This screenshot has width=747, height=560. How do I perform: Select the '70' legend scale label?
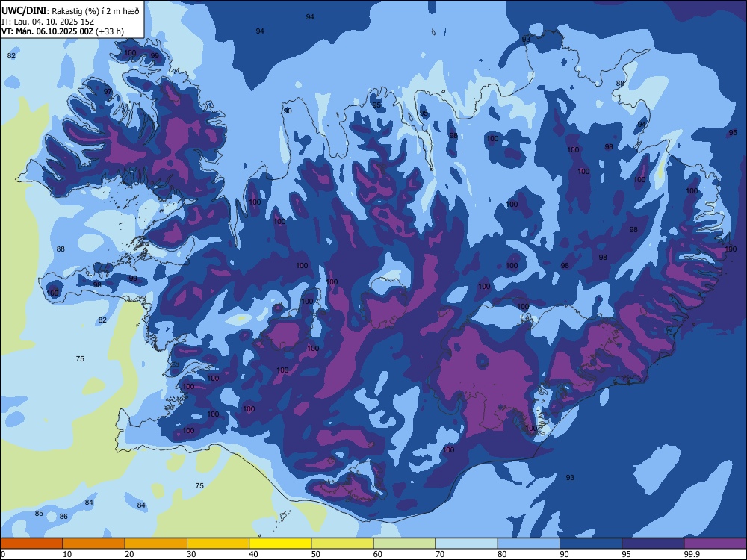[440, 554]
